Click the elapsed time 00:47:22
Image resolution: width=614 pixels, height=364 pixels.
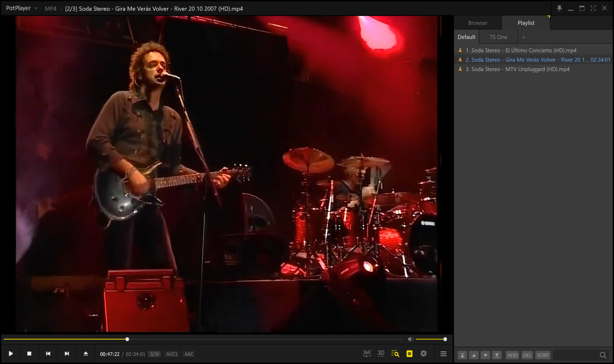[110, 354]
